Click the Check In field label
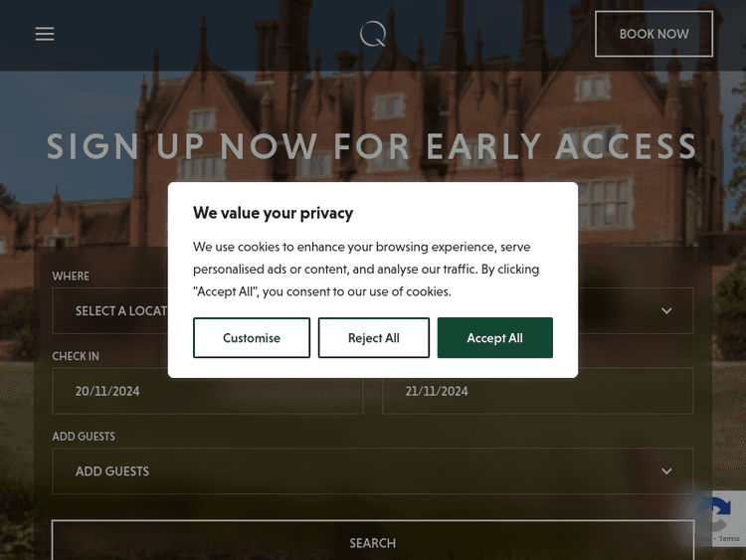 click(x=76, y=356)
